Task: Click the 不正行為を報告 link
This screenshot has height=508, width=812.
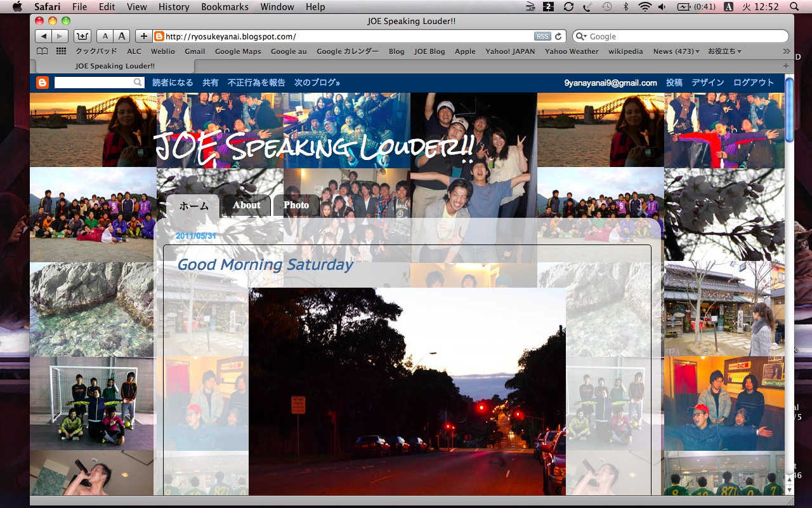Action: click(256, 83)
